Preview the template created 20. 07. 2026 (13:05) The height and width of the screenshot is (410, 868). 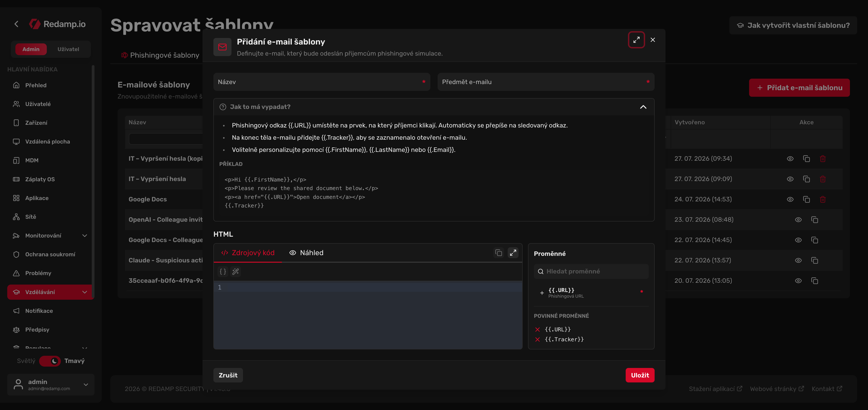pos(798,281)
